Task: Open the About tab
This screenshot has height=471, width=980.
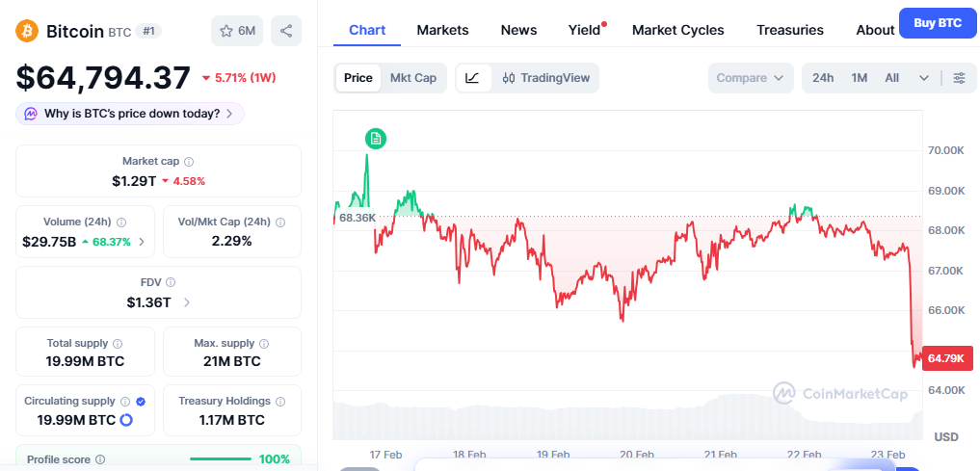Action: coord(875,30)
